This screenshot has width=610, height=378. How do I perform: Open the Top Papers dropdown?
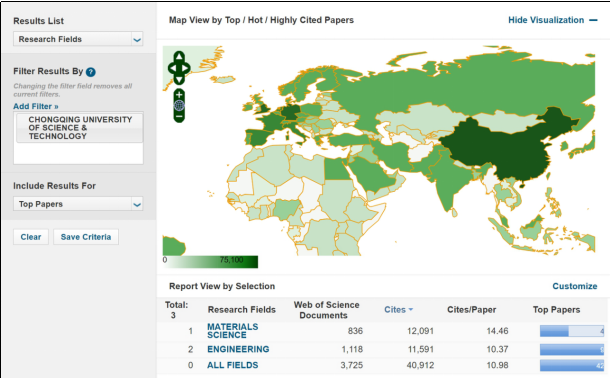78,204
